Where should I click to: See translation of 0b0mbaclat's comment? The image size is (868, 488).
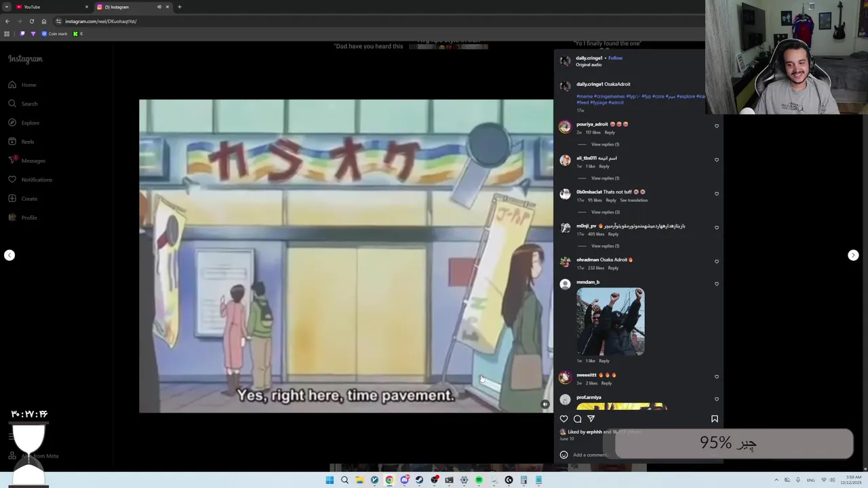click(x=633, y=201)
